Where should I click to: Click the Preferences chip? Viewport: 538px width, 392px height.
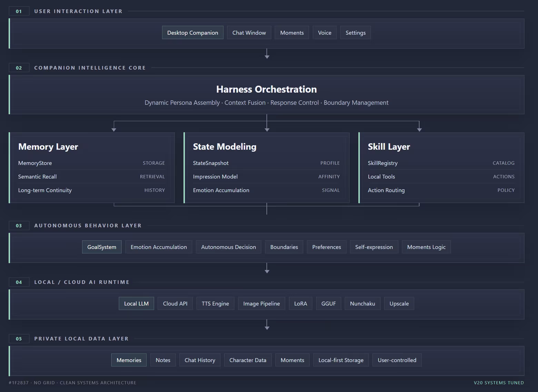[326, 247]
